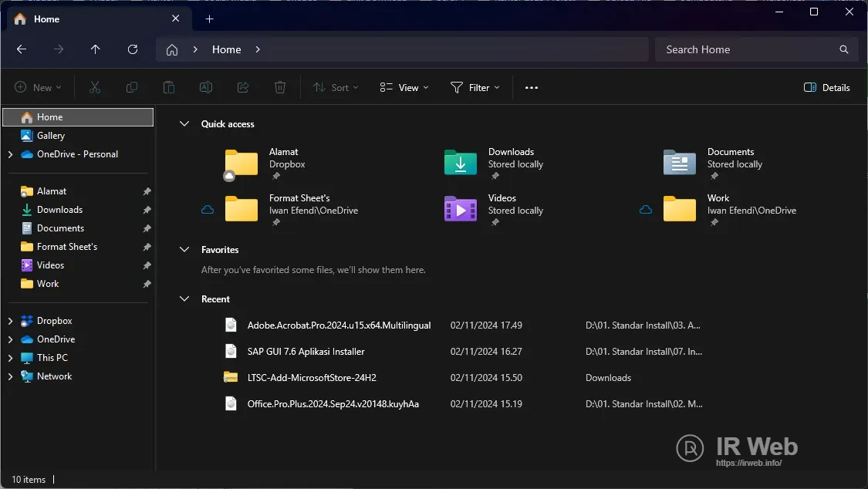Viewport: 868px width, 489px height.
Task: Maximize the File Explorer window
Action: (x=814, y=12)
